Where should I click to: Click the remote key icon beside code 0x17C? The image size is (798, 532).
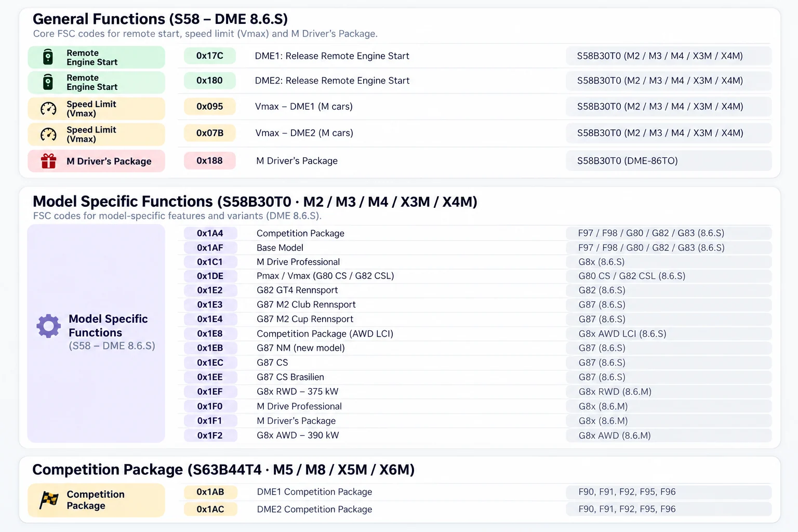pos(48,57)
